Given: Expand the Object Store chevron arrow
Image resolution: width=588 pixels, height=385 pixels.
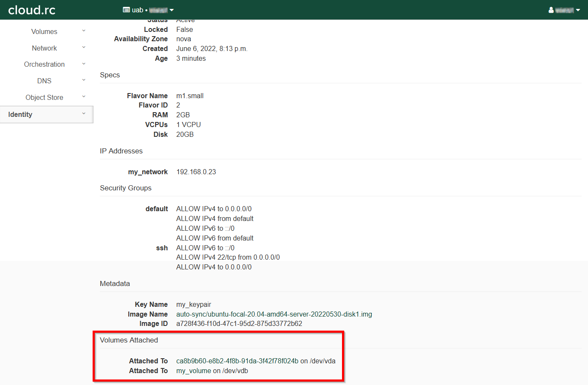Looking at the screenshot, I should click(x=84, y=96).
